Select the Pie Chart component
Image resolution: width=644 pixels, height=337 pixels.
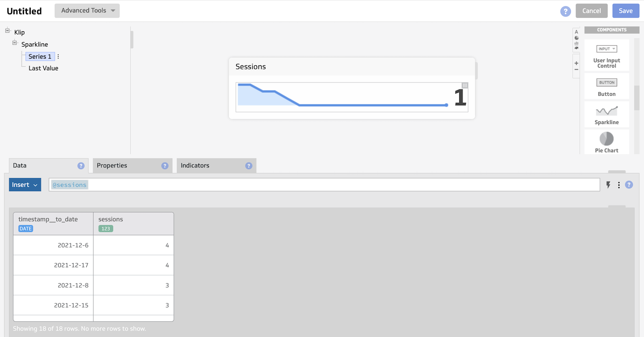(606, 142)
